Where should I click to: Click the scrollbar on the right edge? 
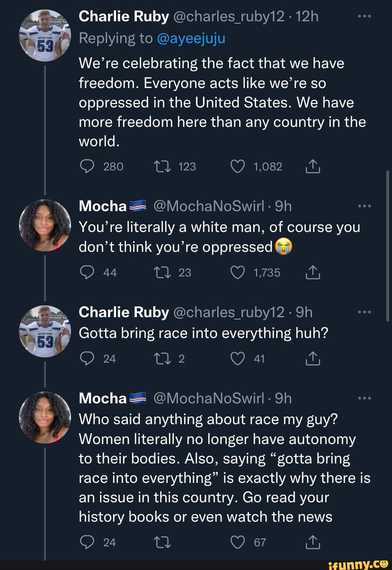388,246
